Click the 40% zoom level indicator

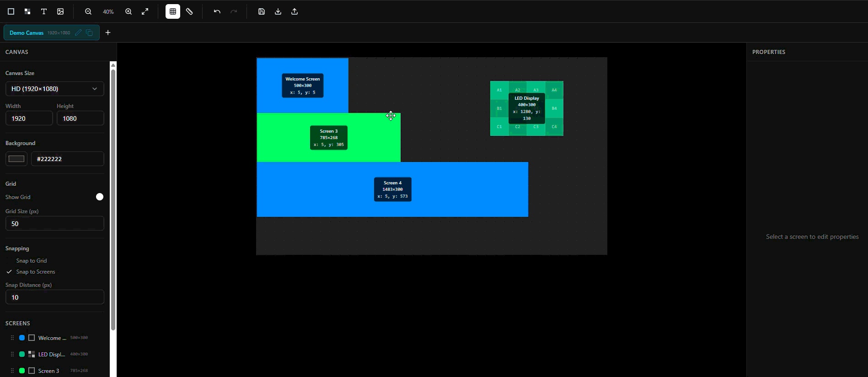tap(108, 12)
